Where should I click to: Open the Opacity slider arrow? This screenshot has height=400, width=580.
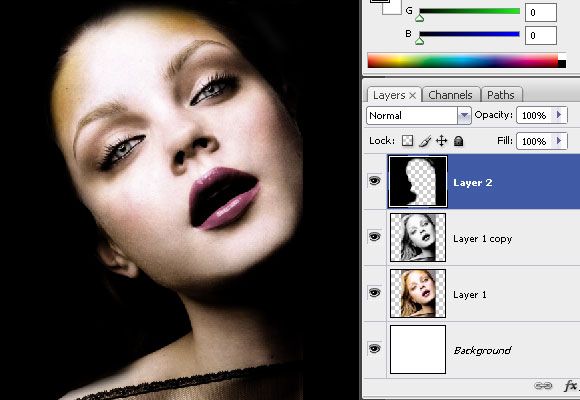pyautogui.click(x=559, y=115)
